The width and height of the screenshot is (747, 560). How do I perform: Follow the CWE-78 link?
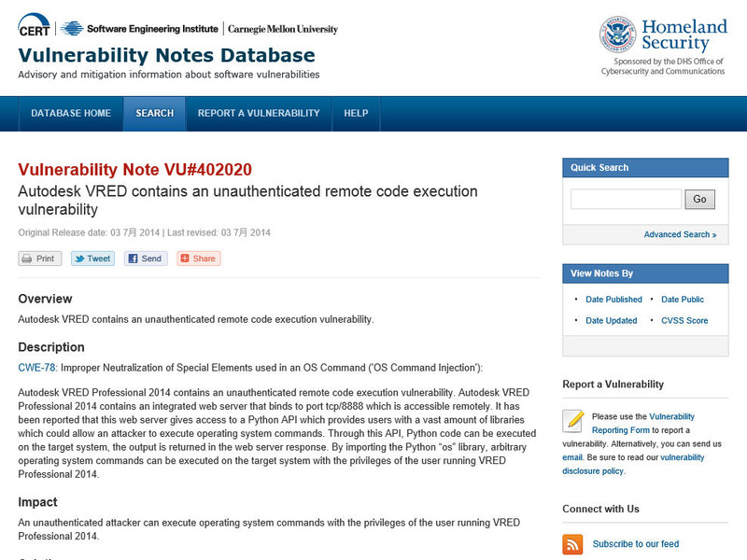click(37, 368)
